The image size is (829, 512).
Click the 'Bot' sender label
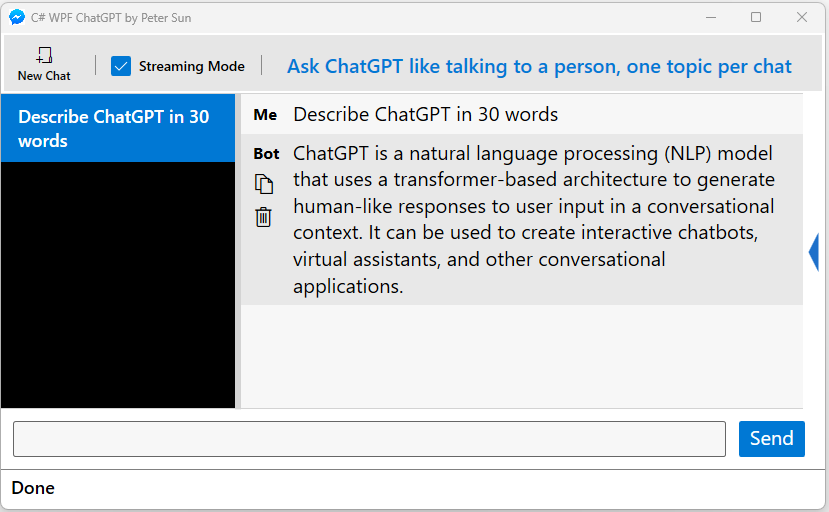pos(266,154)
